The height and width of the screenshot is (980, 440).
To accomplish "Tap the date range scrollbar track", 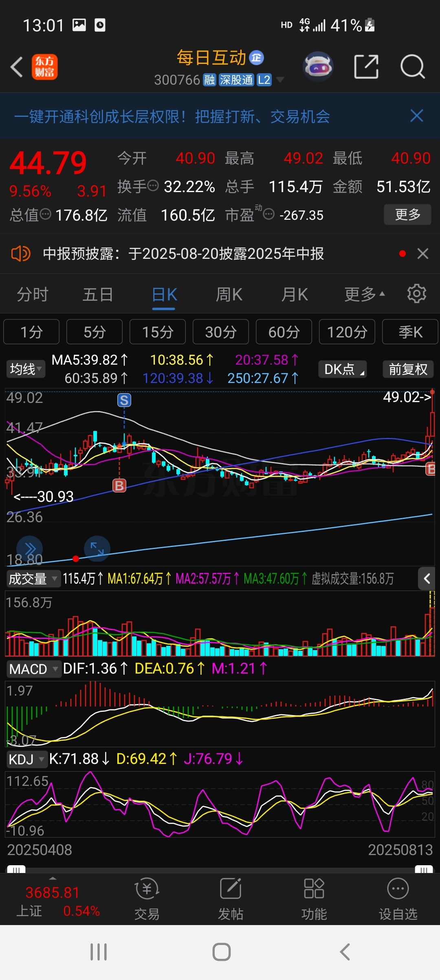I will (x=220, y=870).
